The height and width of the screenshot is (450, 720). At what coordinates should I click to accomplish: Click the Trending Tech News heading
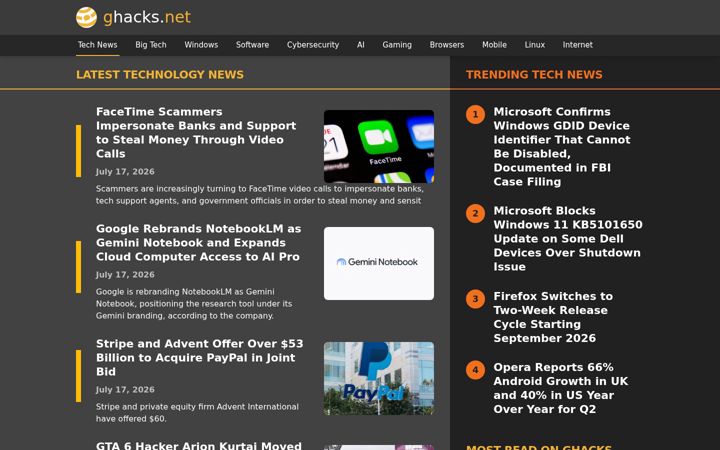point(534,74)
